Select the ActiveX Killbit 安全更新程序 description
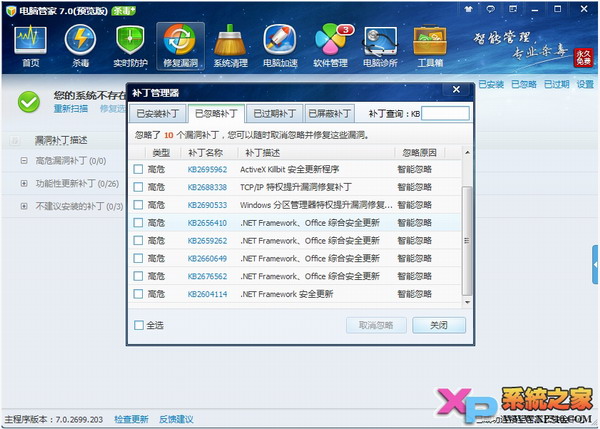 click(x=290, y=169)
